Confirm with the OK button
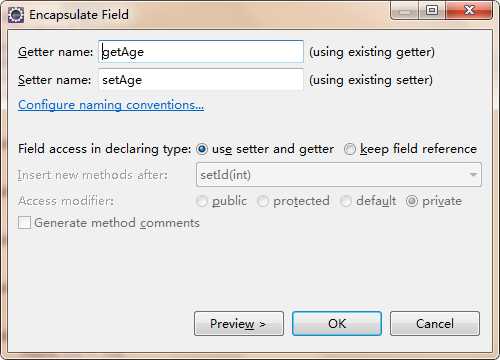 (337, 323)
